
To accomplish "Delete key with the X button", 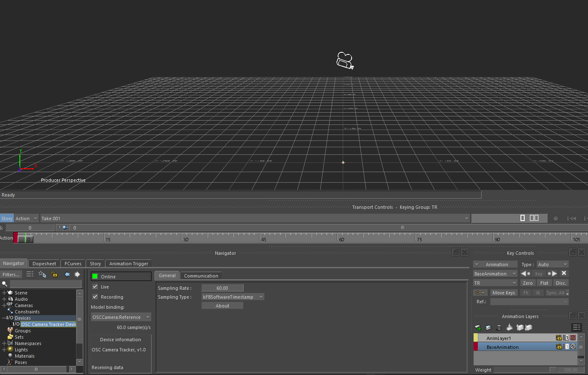I will [564, 273].
